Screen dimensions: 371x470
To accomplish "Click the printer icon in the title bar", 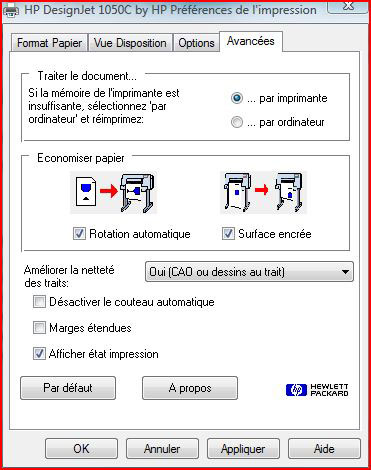I will tap(11, 11).
